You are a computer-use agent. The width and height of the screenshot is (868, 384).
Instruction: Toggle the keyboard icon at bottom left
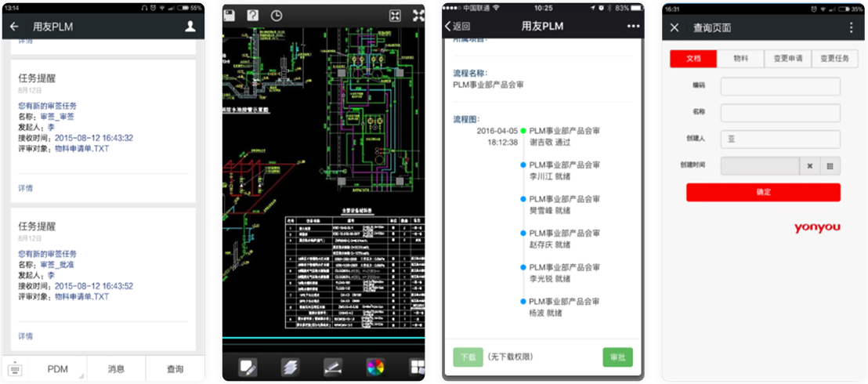(15, 369)
